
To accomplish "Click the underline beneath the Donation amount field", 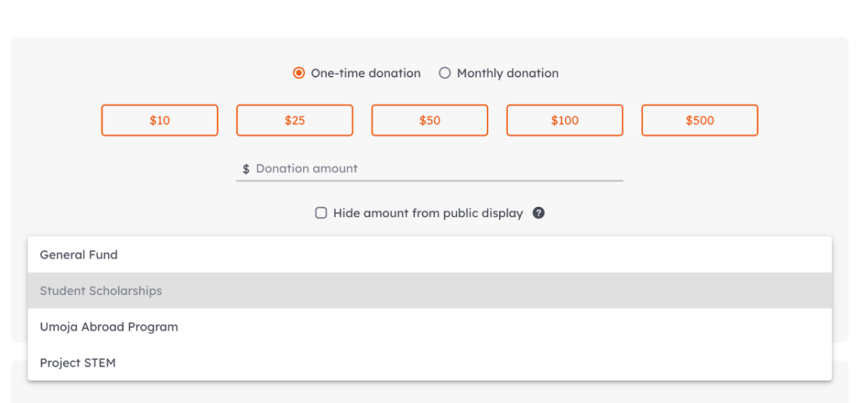I will tap(430, 181).
